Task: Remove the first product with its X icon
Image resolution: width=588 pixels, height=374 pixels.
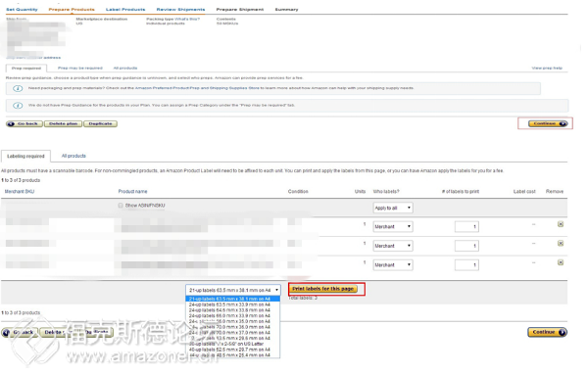Action: point(561,224)
